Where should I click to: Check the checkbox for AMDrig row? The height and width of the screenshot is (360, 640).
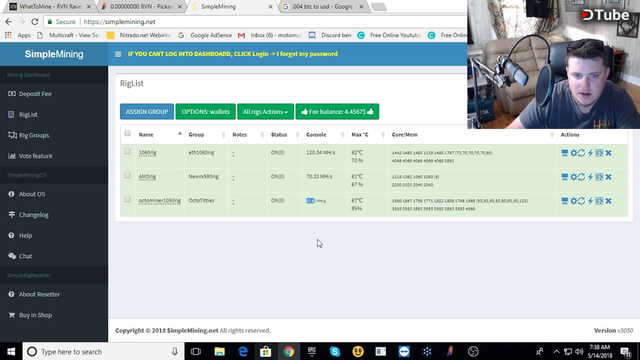click(127, 176)
